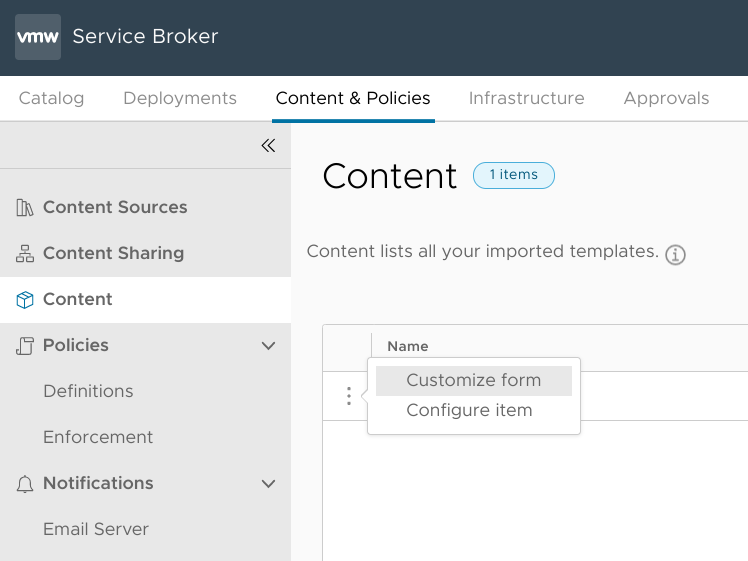748x561 pixels.
Task: Choose Configure item in the popup menu
Action: pos(469,410)
